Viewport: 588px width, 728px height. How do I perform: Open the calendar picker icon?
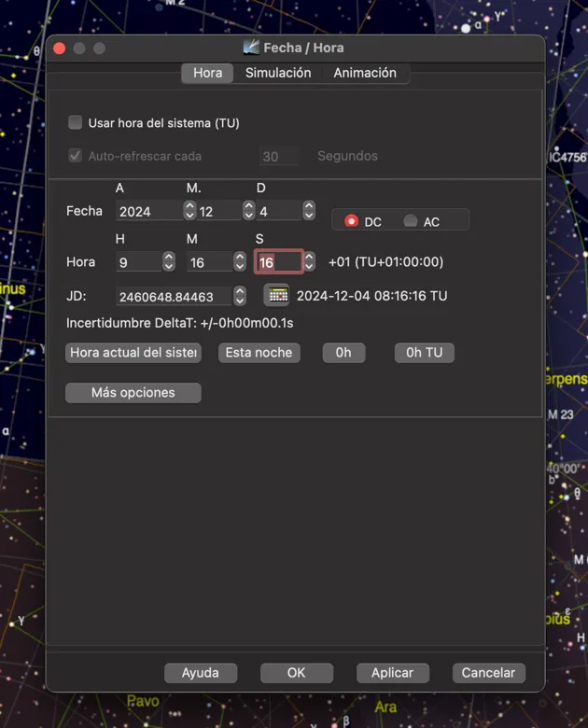click(277, 295)
